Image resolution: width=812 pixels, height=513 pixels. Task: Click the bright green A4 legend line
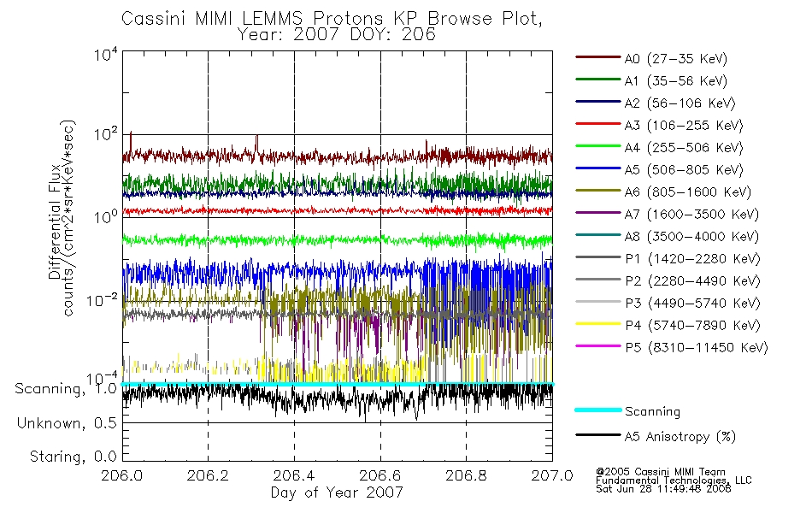point(598,146)
